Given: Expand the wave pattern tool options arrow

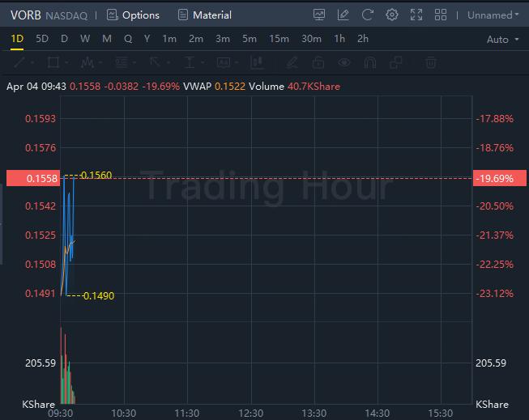Looking at the screenshot, I should point(100,62).
